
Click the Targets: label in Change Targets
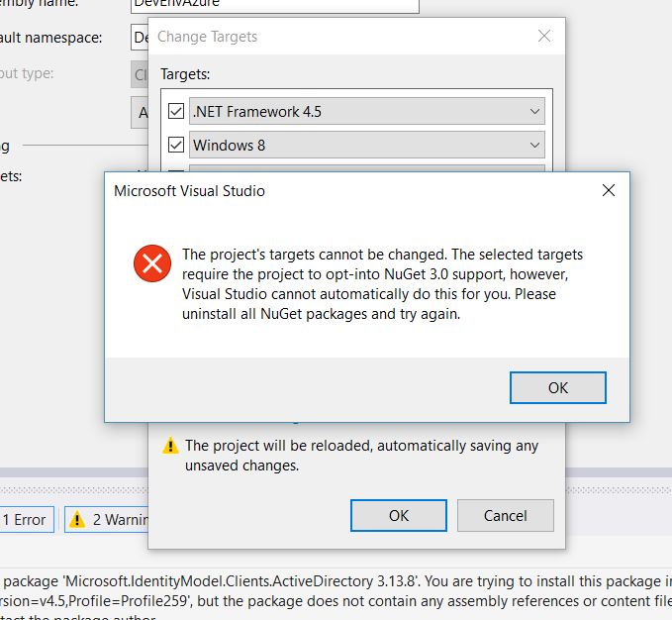pos(185,74)
